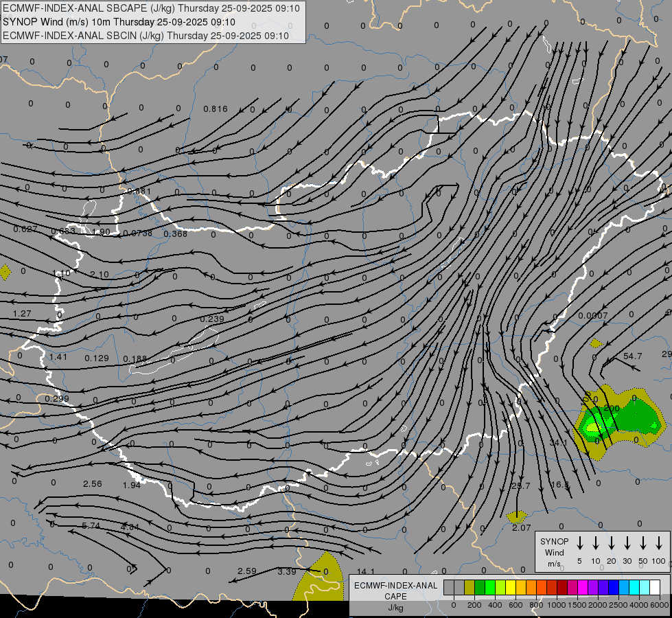The width and height of the screenshot is (672, 618).
Task: Click the 0.0738 value on the map
Action: [x=137, y=233]
